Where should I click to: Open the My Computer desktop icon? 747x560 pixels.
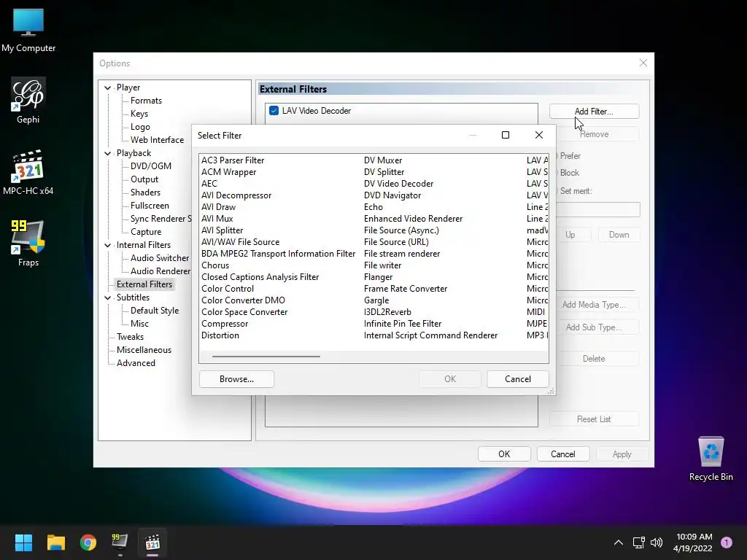[28, 29]
